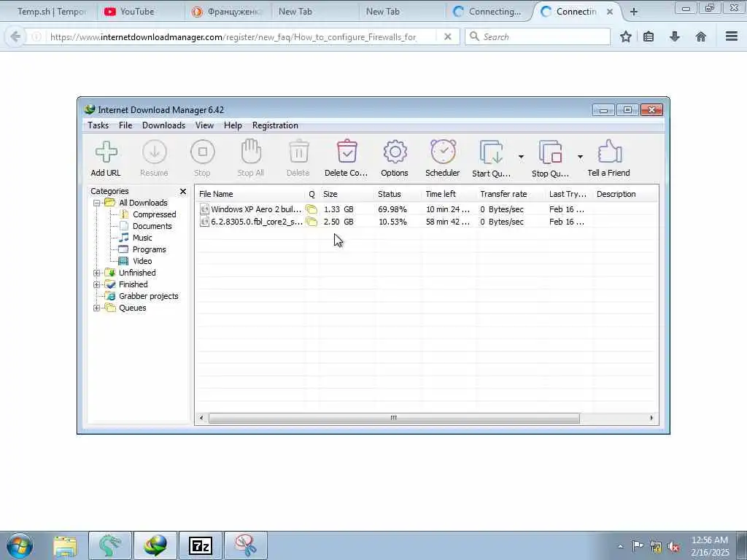
Task: Click queue folder icon of Windows XP row
Action: (x=311, y=209)
